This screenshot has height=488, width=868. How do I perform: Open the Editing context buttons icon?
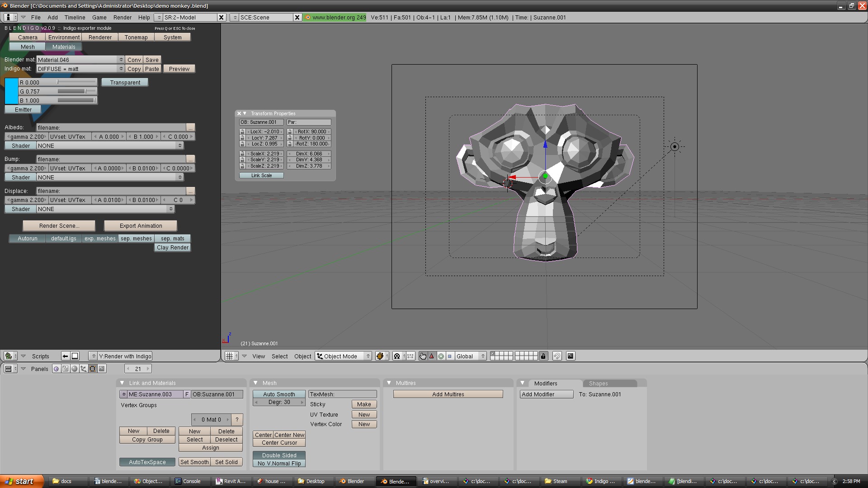(92, 369)
